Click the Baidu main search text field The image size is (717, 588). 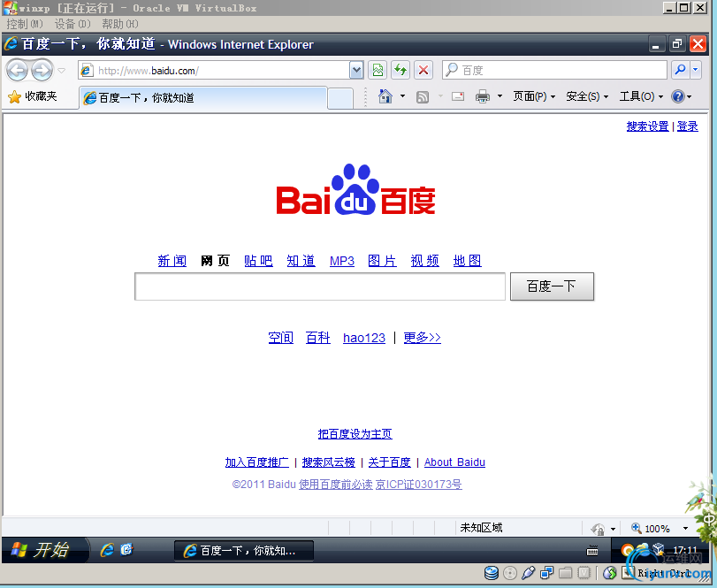click(x=320, y=286)
